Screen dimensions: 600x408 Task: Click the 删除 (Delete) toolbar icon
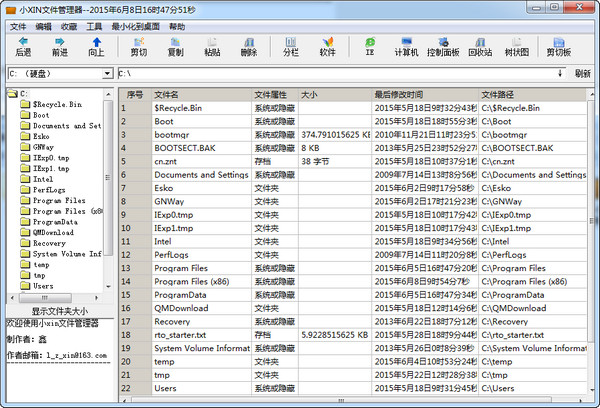point(249,46)
